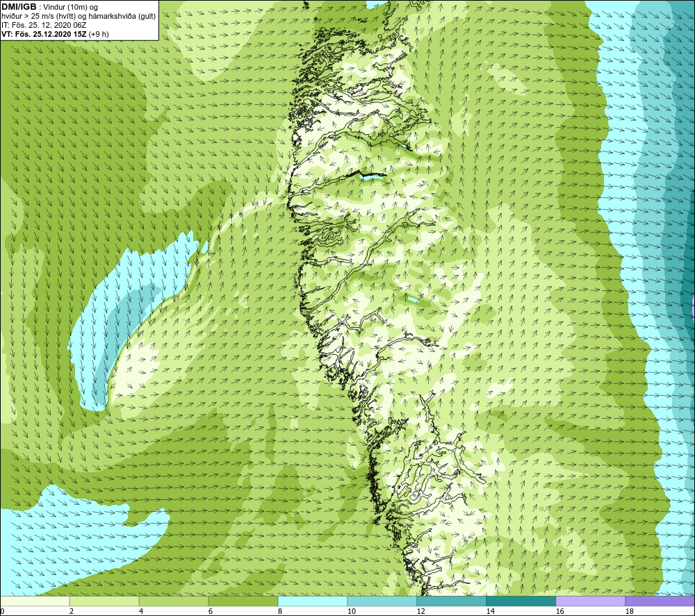Image resolution: width=695 pixels, height=616 pixels.
Task: Click the purple legend swatch above 18 m/s
Action: [x=660, y=601]
